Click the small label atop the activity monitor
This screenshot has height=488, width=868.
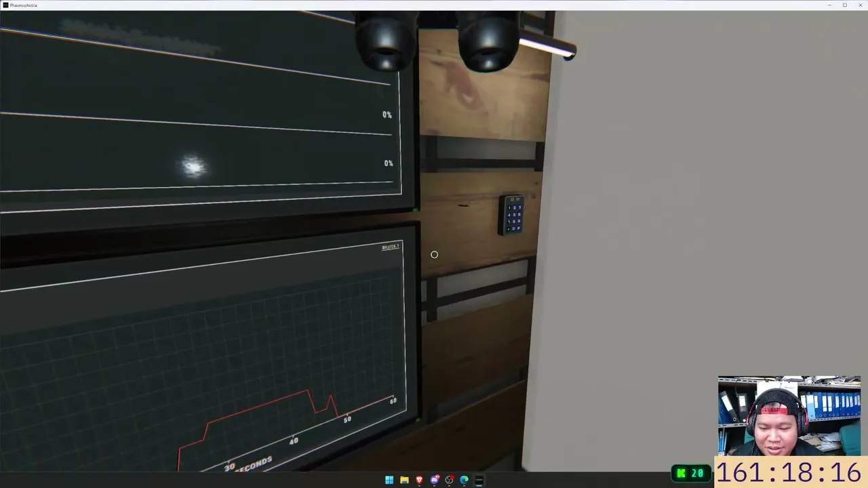pos(391,247)
